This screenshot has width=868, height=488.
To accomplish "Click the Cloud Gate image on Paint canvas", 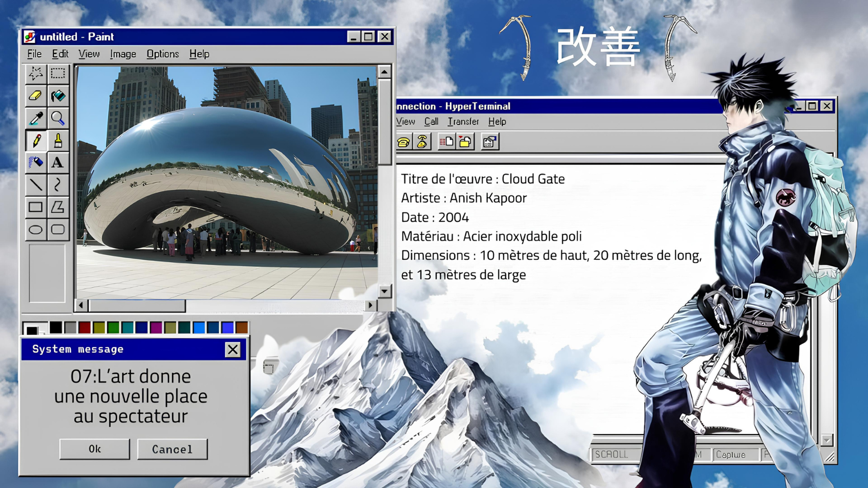I will coord(227,183).
